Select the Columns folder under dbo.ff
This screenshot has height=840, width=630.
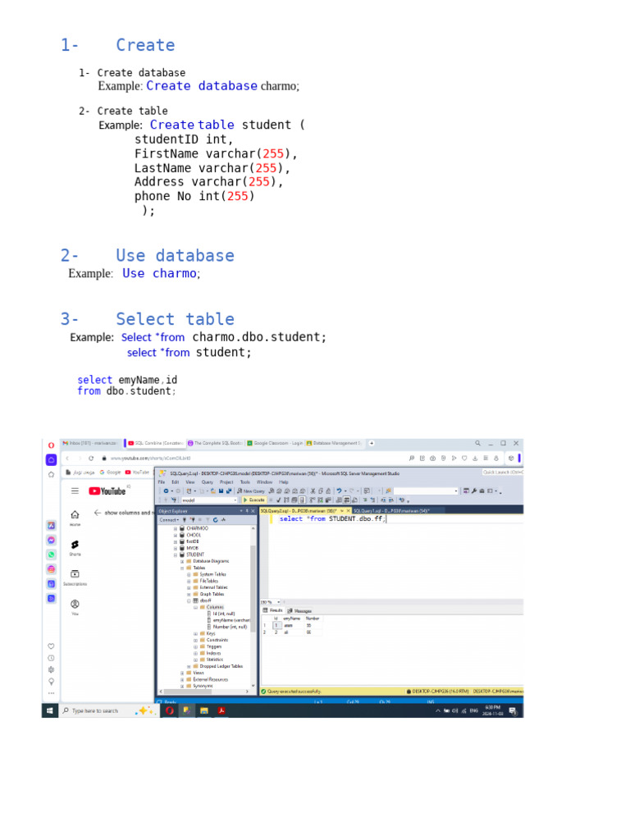212,608
